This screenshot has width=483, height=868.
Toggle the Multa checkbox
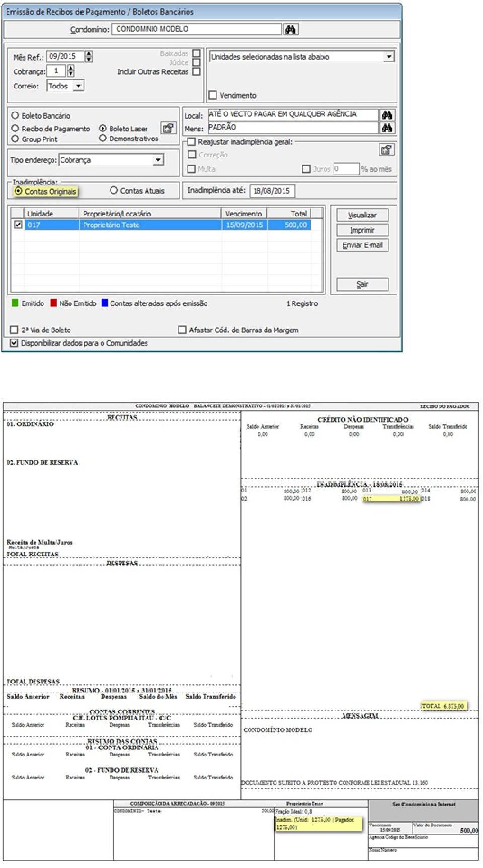[x=191, y=169]
